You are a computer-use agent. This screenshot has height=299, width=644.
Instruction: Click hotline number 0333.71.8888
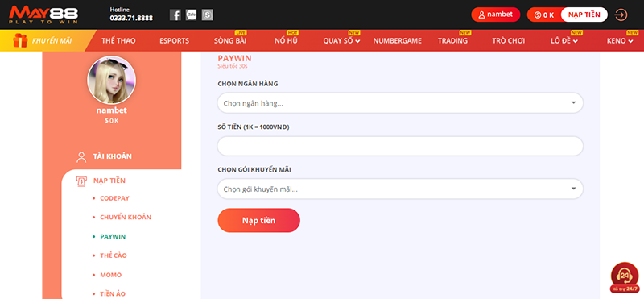(131, 18)
